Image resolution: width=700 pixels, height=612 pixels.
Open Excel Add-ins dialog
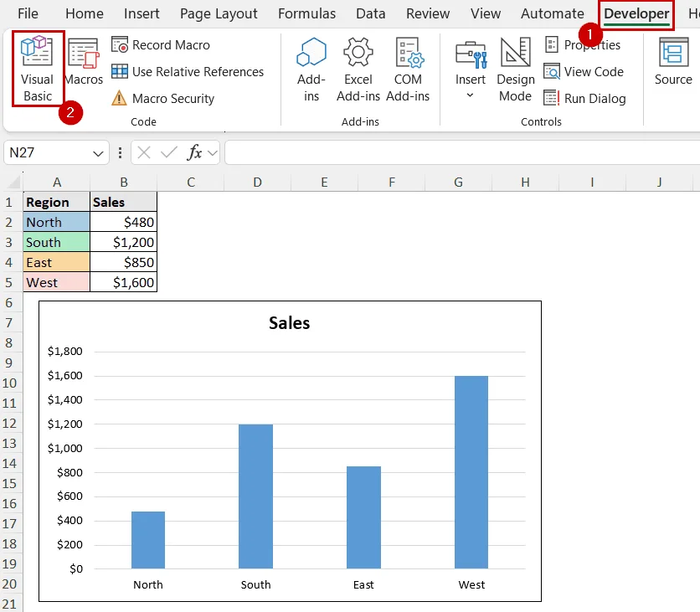click(358, 69)
